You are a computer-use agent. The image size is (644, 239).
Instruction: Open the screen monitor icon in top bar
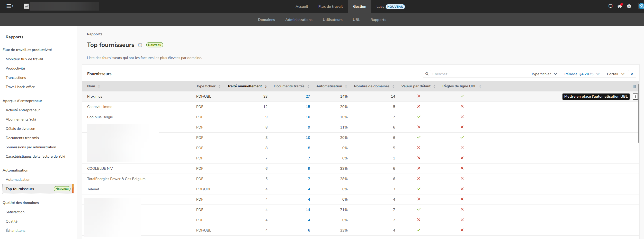tap(610, 6)
